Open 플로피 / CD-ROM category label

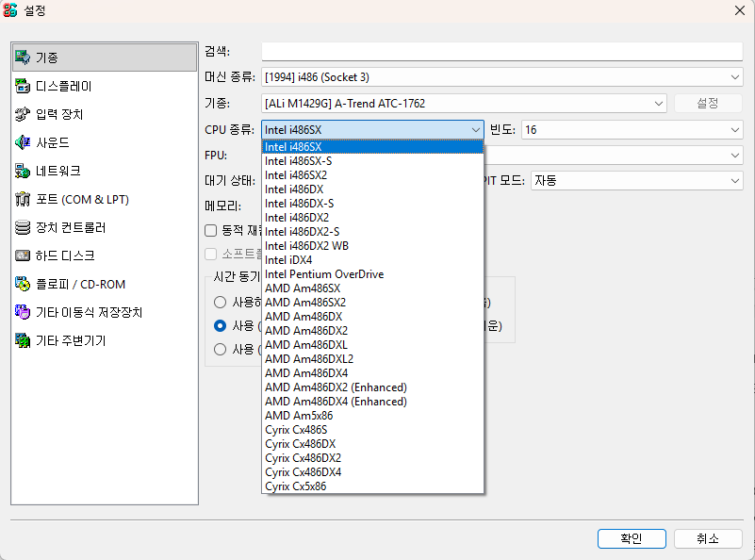click(x=80, y=284)
